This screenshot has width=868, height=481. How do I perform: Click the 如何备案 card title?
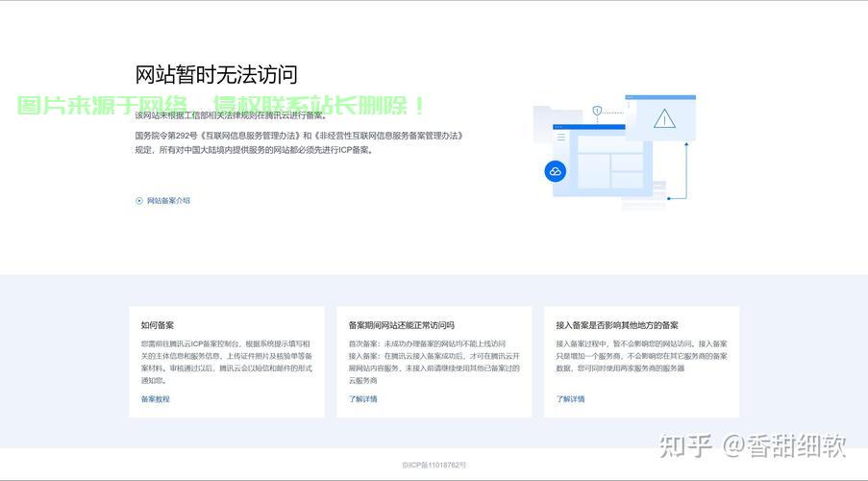pyautogui.click(x=158, y=325)
